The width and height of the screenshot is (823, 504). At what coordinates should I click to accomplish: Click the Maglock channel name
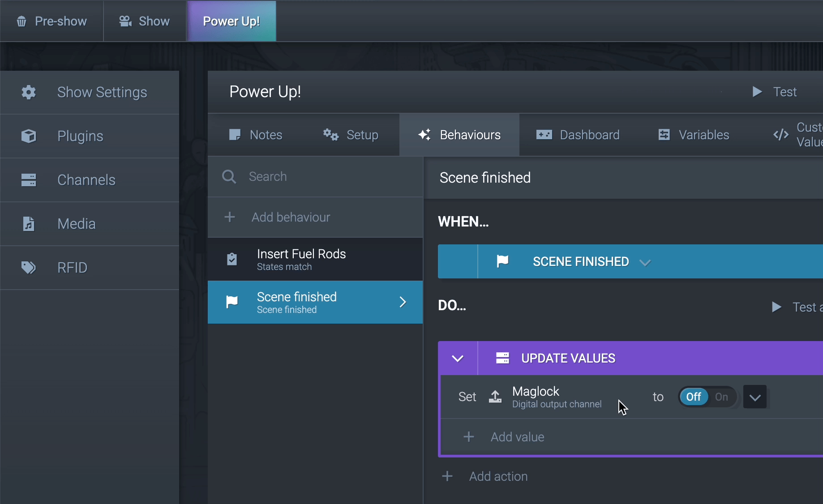pos(536,391)
